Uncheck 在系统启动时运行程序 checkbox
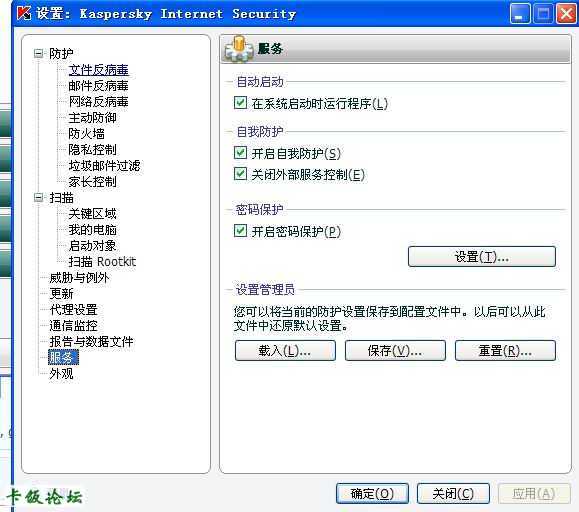Viewport: 579px width, 512px height. click(x=240, y=103)
